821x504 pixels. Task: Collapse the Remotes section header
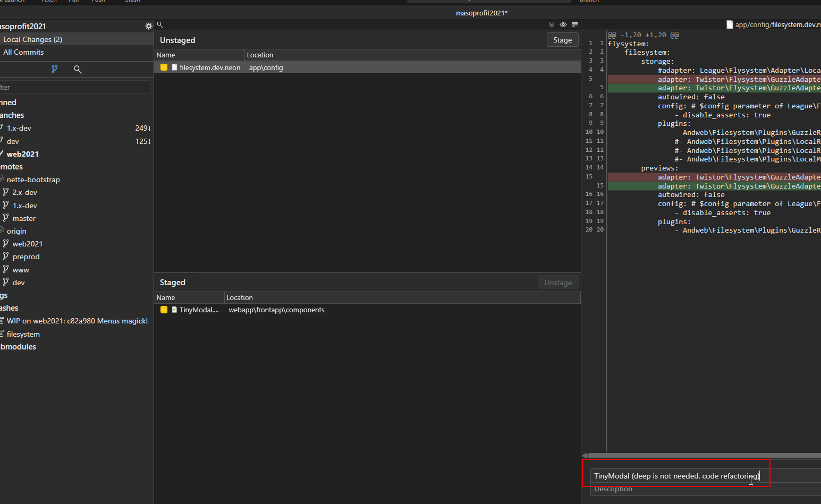11,167
